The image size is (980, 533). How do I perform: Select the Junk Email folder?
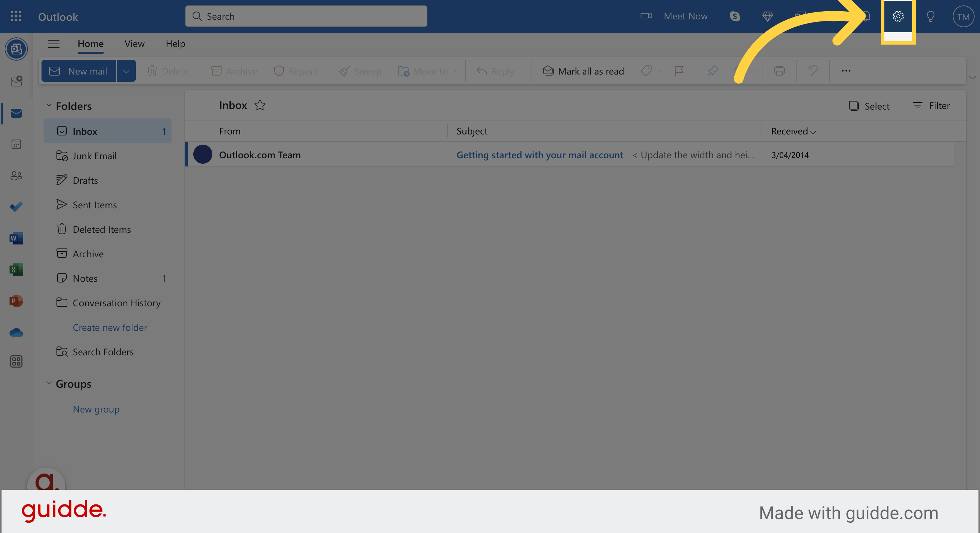click(x=107, y=156)
